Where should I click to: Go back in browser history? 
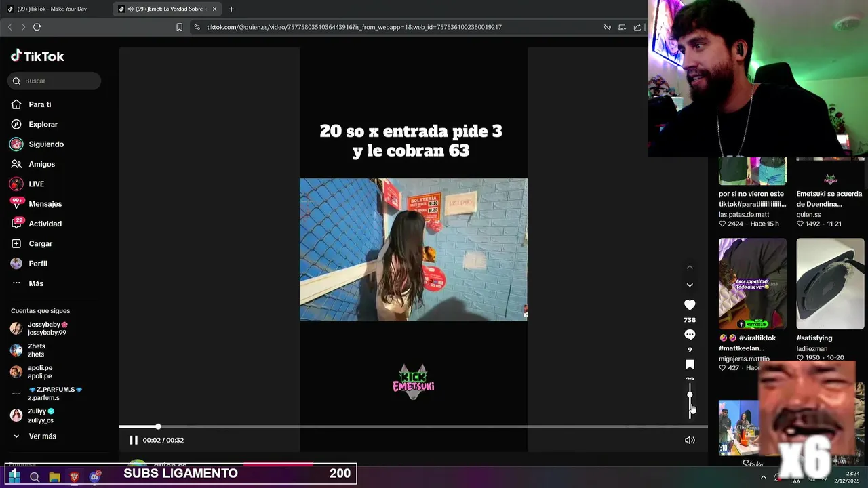click(9, 27)
